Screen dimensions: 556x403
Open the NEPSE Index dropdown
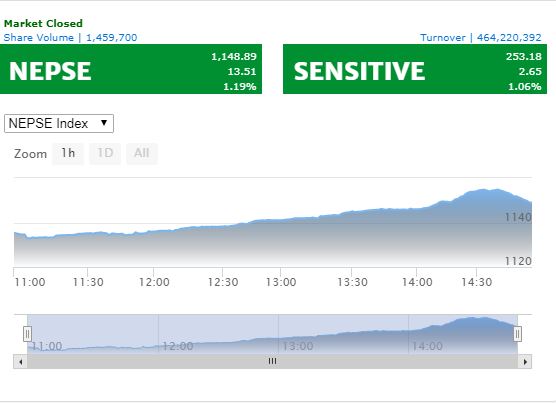tap(59, 123)
